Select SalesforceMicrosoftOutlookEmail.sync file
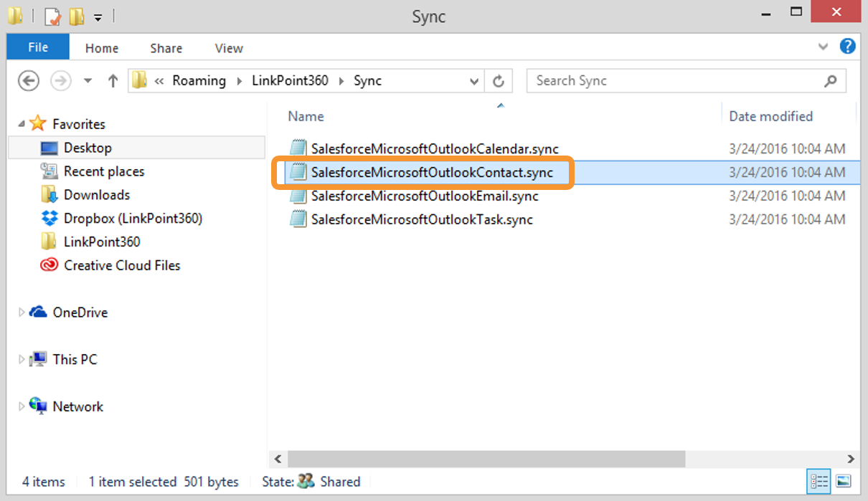 424,196
